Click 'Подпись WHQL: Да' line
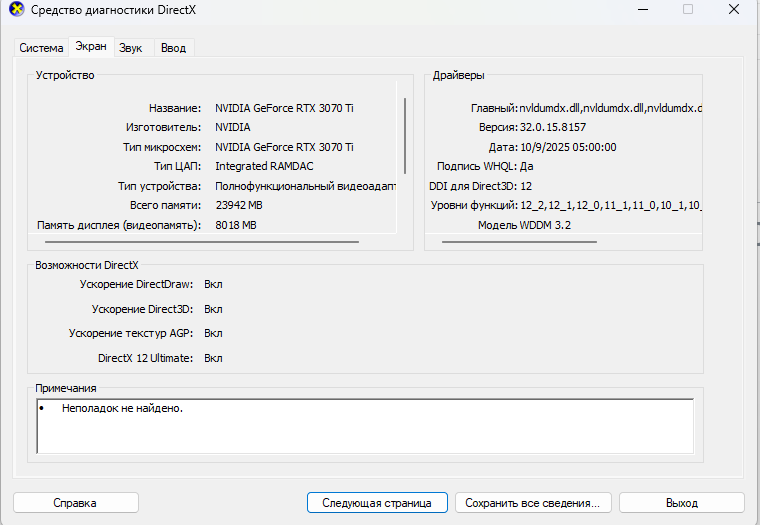The width and height of the screenshot is (760, 525). pyautogui.click(x=485, y=167)
